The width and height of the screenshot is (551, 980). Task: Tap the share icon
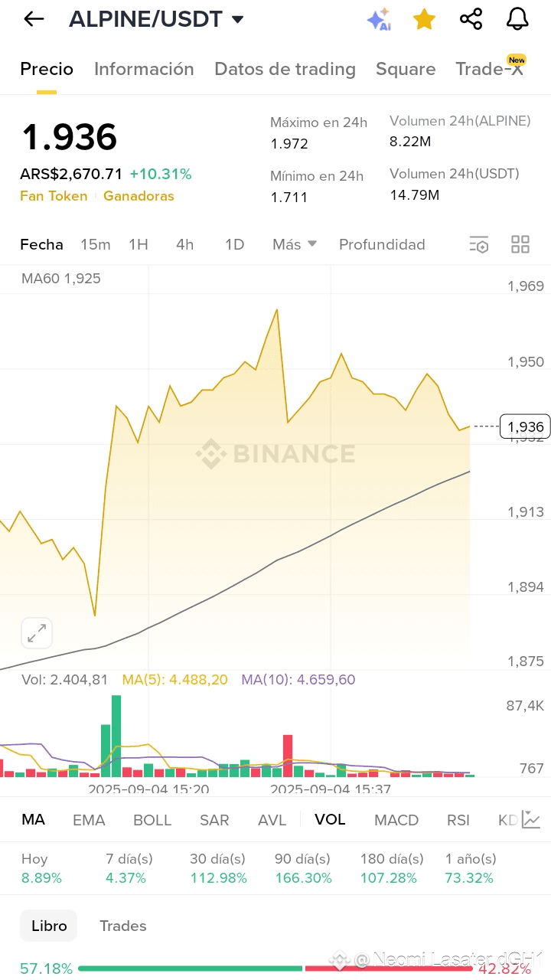point(471,19)
